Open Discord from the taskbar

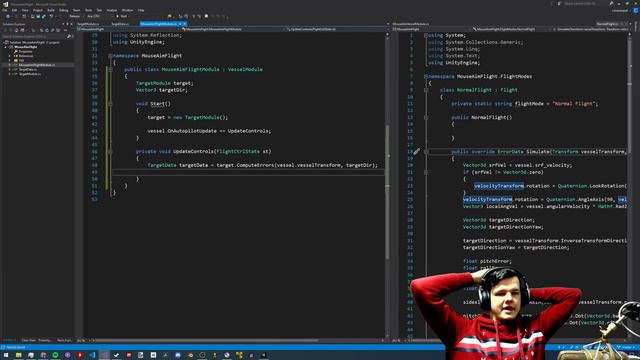point(178,355)
